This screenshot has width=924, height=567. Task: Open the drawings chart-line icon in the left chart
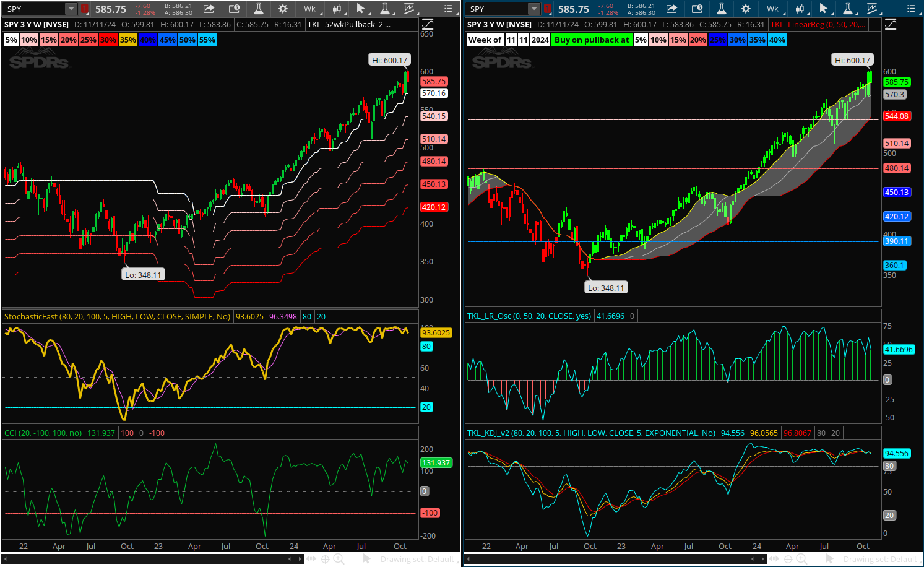pyautogui.click(x=410, y=9)
